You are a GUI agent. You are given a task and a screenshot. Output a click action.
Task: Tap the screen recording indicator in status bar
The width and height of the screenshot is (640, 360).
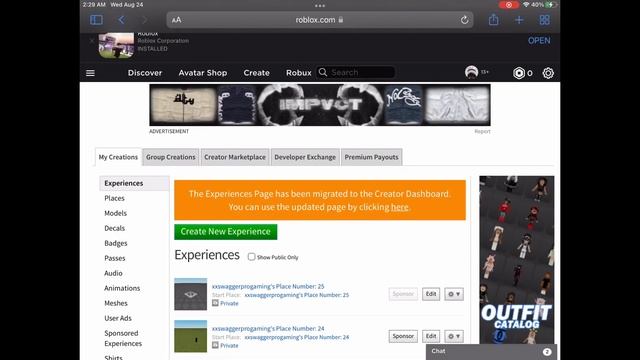509,5
